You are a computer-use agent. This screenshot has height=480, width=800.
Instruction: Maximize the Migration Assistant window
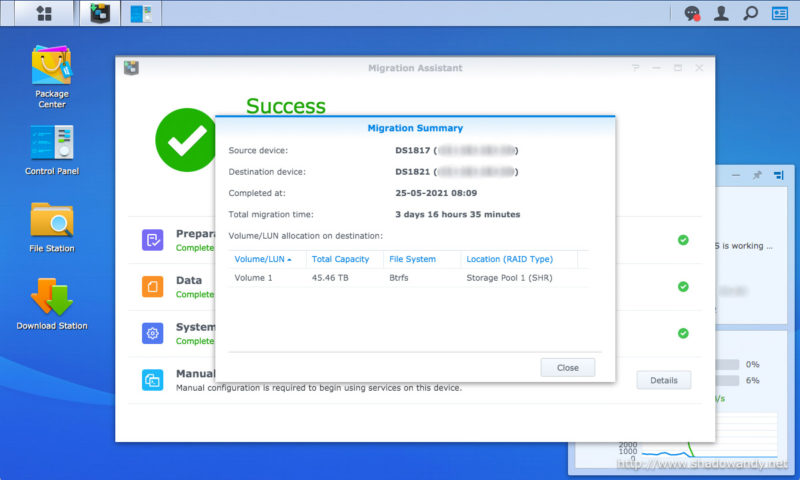point(678,68)
